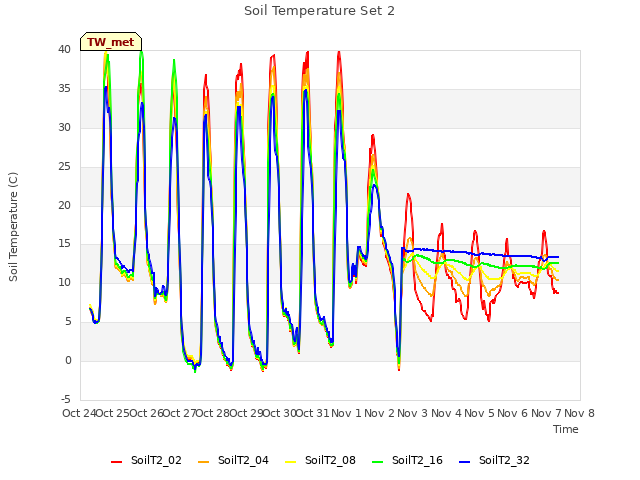This screenshot has width=640, height=480.
Task: Click the Oct 24 x-axis tick label
Action: 79,413
